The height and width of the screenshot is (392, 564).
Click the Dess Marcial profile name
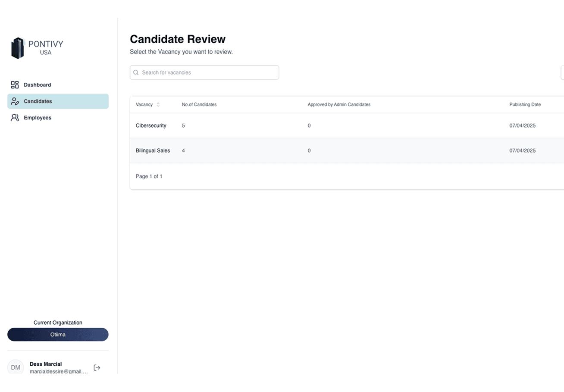(46, 364)
